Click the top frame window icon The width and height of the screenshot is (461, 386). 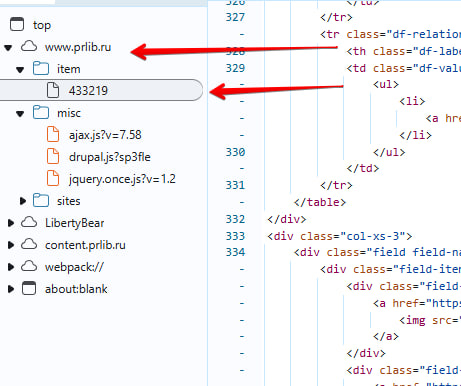[17, 24]
